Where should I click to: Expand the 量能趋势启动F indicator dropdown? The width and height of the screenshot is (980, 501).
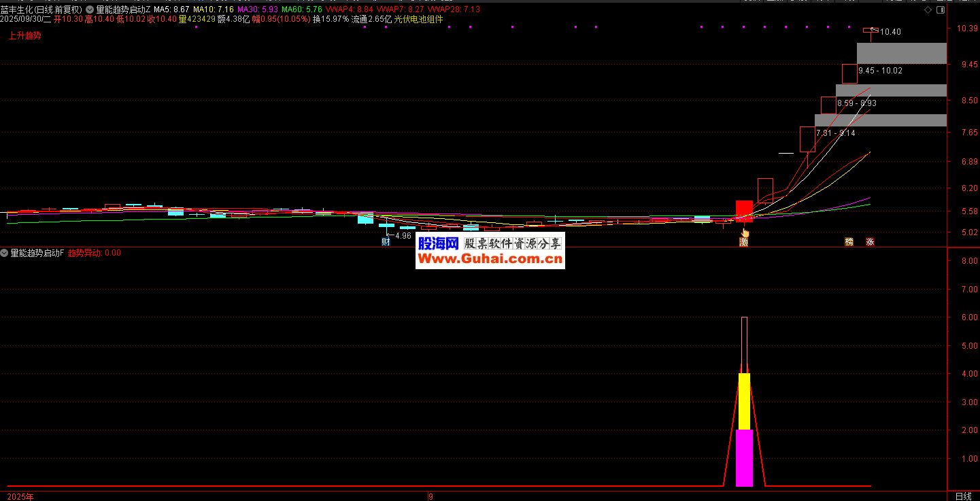(5, 253)
